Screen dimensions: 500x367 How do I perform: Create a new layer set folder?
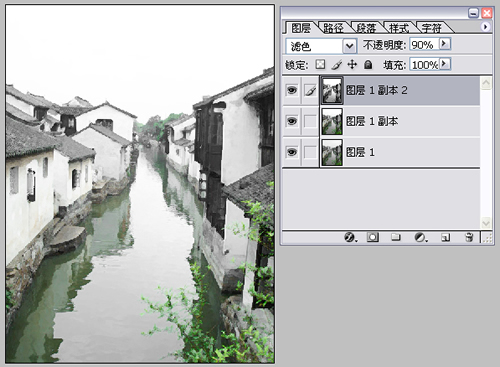click(396, 237)
